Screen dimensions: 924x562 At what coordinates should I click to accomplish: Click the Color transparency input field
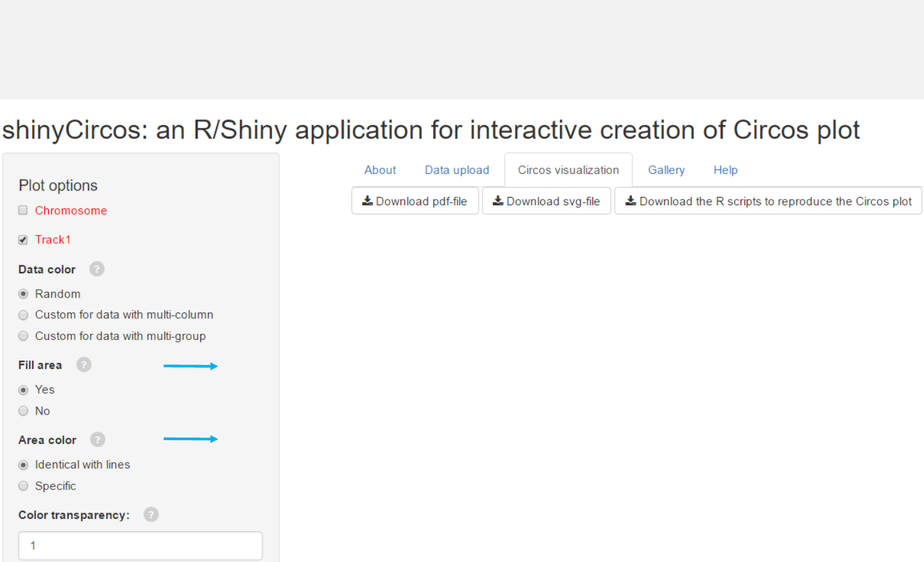(x=141, y=545)
